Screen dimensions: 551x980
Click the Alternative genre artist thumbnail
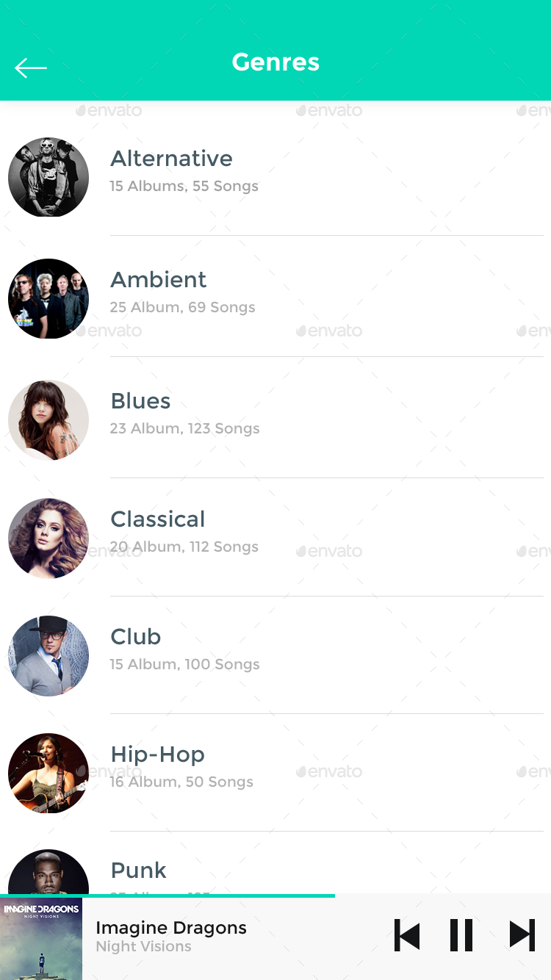click(x=48, y=177)
